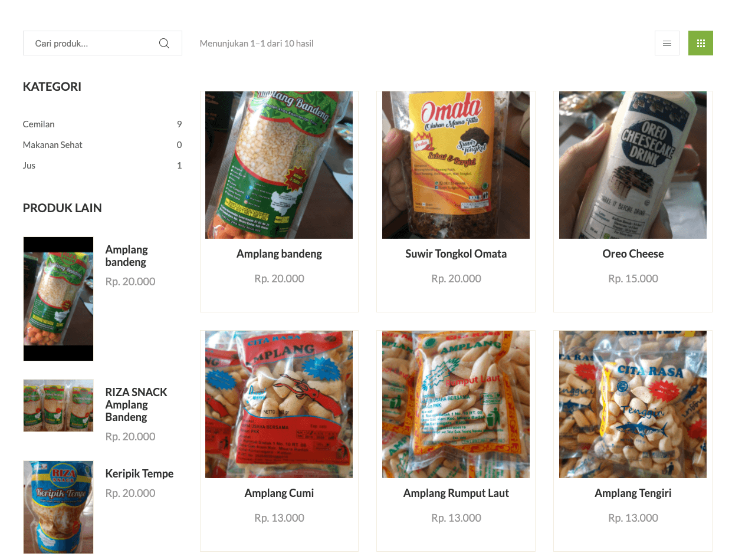
Task: Click the Amplang Tengiri product title
Action: point(633,493)
